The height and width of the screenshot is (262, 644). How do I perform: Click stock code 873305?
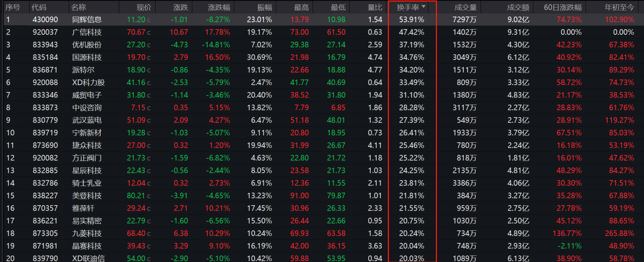[x=45, y=233]
